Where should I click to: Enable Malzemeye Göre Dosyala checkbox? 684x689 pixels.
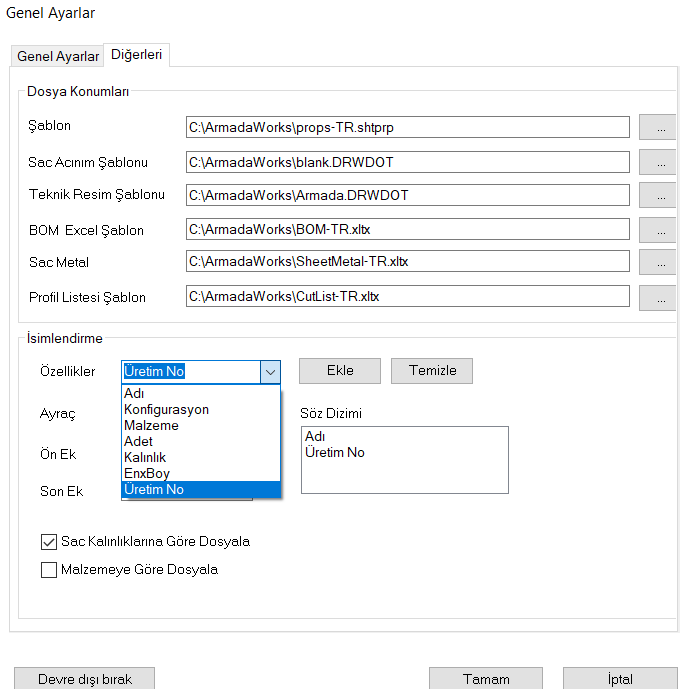click(49, 570)
